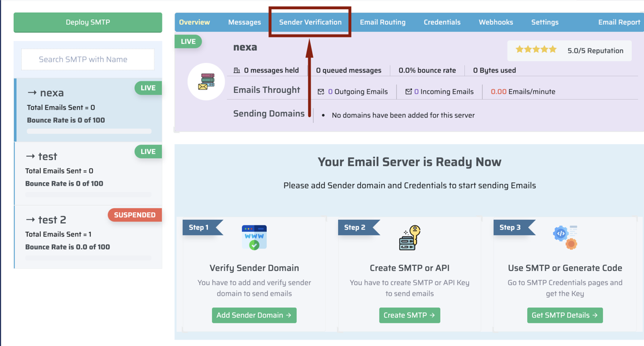Image resolution: width=644 pixels, height=346 pixels.
Task: Click the messages held building icon
Action: 237,70
